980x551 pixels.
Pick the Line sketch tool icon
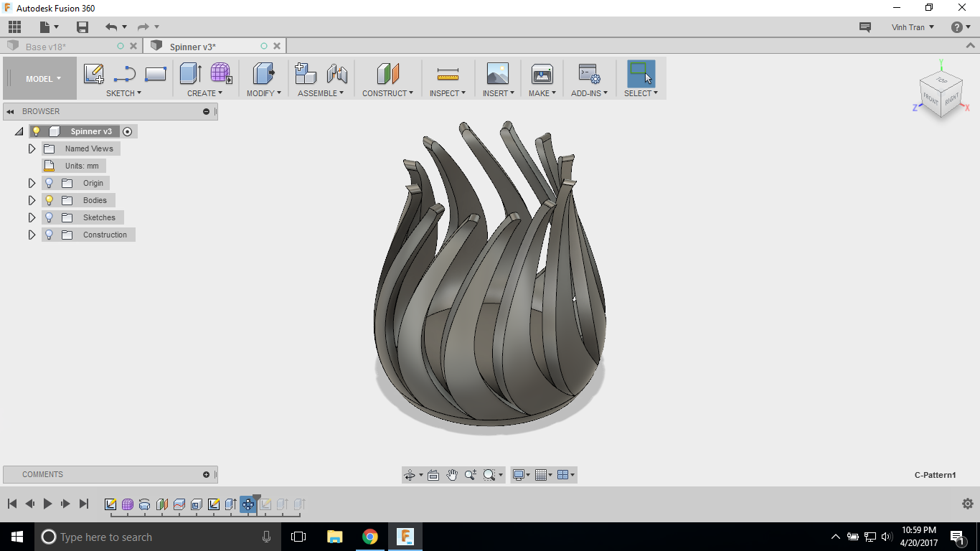[125, 74]
